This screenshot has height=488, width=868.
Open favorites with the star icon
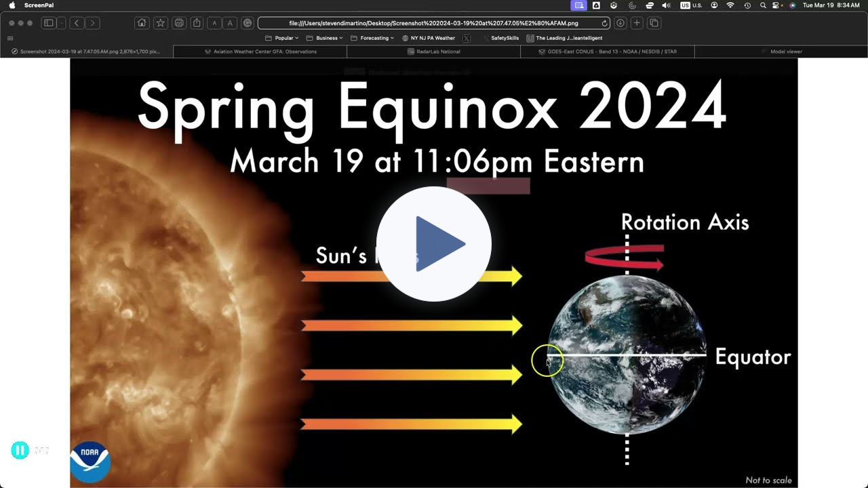pos(161,22)
